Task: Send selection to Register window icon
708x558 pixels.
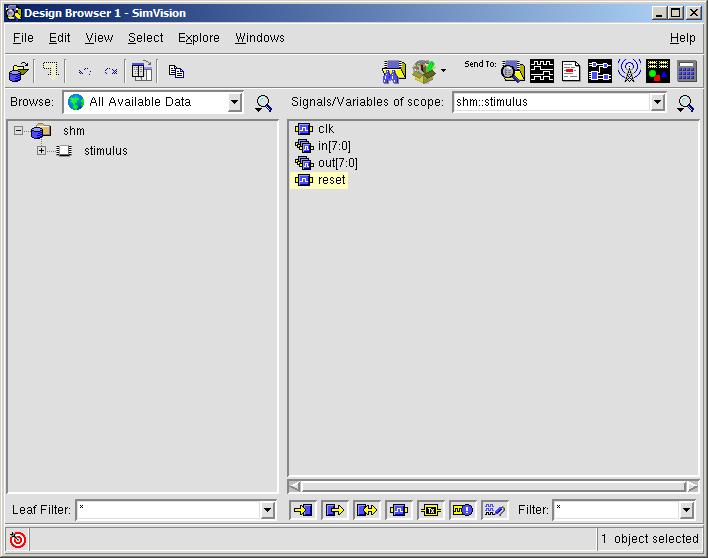Action: [x=657, y=71]
